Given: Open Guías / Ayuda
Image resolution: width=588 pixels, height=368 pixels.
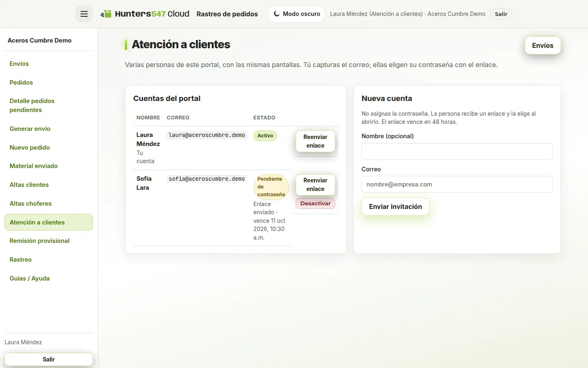Looking at the screenshot, I should click(x=49, y=278).
